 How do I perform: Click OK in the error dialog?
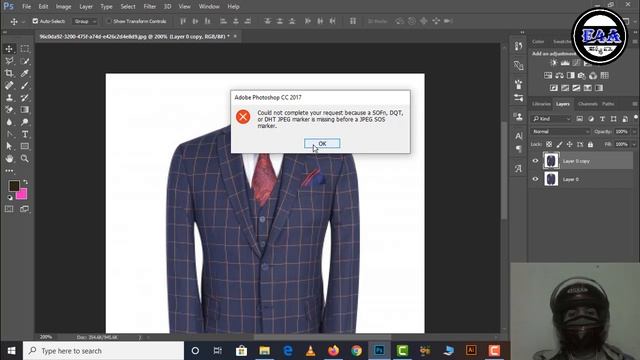[x=322, y=144]
